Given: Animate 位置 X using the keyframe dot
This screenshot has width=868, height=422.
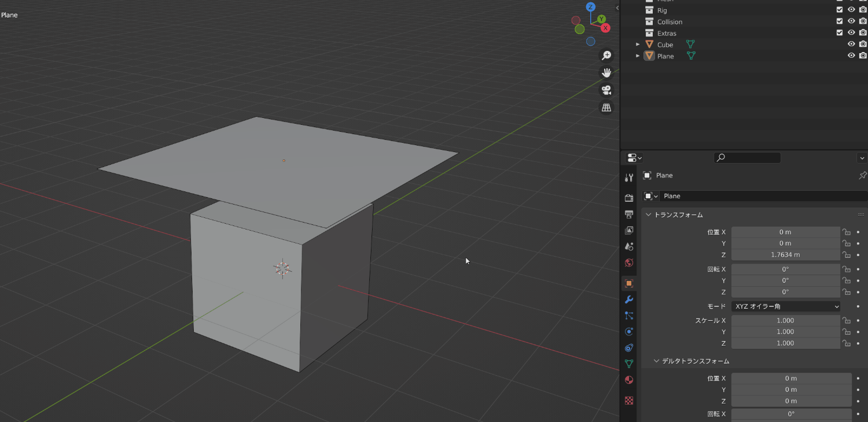Looking at the screenshot, I should pos(858,232).
